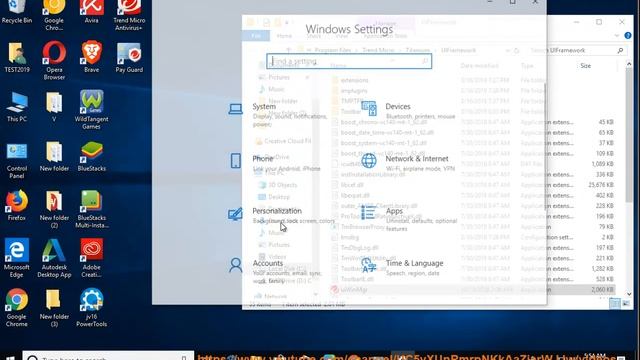Click the File tab in File Explorer
Screen dimensions: 640x360
(256, 36)
